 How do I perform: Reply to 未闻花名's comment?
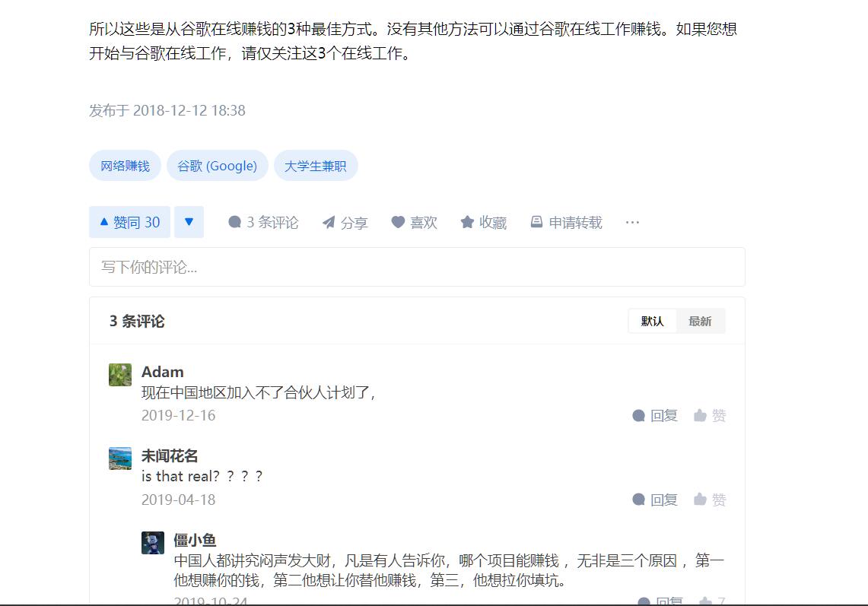click(655, 500)
